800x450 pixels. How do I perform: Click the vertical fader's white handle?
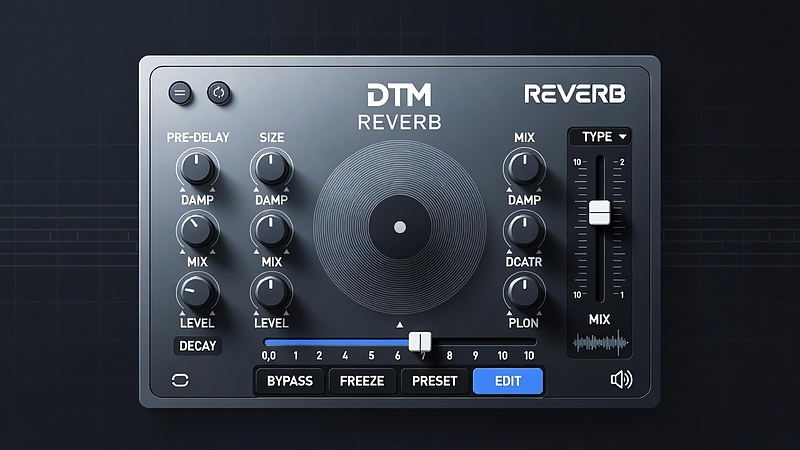[x=599, y=212]
